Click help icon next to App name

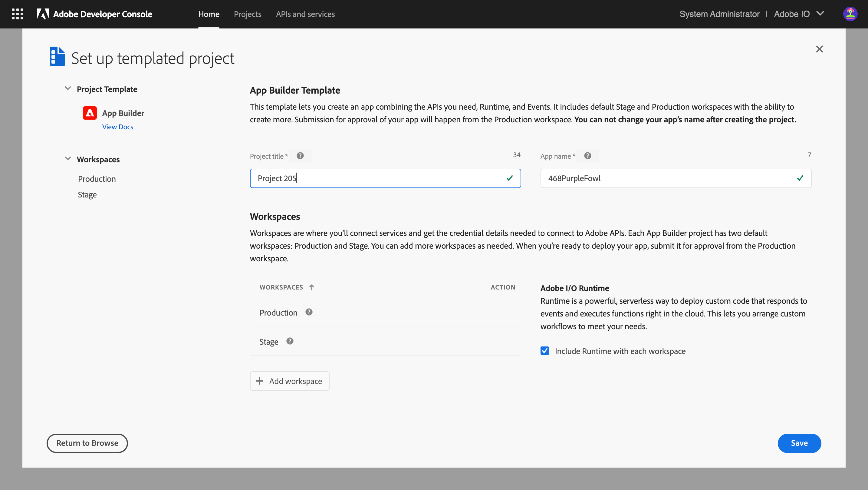click(x=587, y=156)
